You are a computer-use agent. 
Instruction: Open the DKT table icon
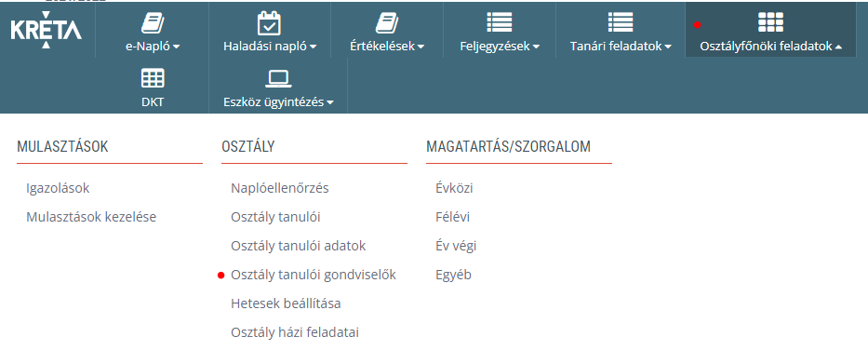click(153, 79)
